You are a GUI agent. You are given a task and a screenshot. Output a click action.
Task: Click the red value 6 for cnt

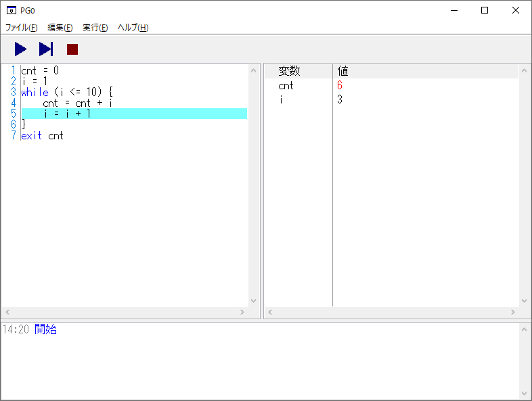coord(340,85)
